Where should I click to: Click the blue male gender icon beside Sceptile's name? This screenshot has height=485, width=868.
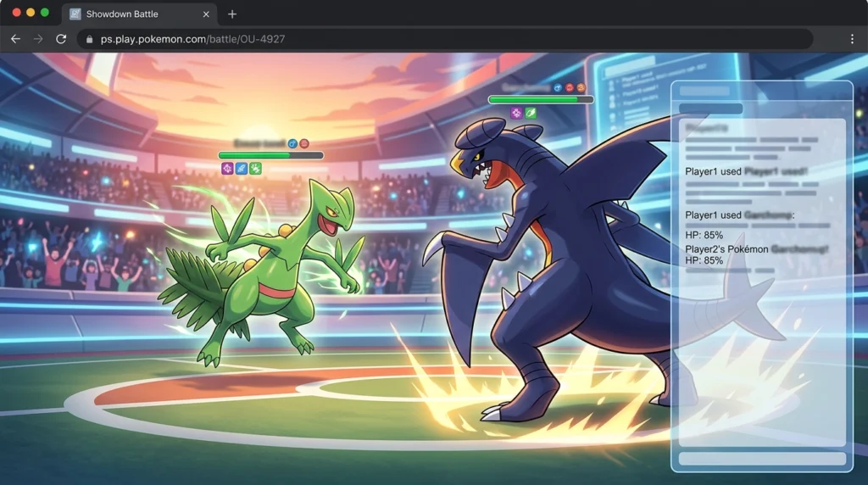[292, 144]
